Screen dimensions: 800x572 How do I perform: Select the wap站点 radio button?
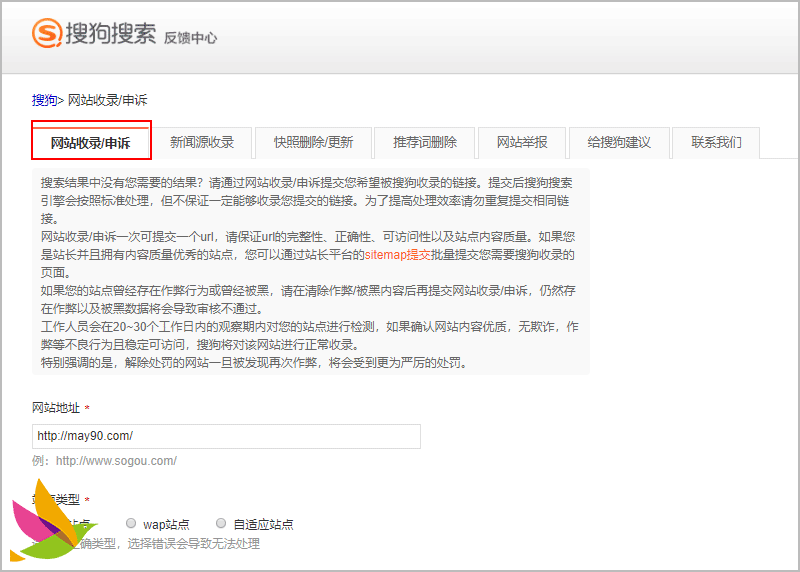pos(131,523)
